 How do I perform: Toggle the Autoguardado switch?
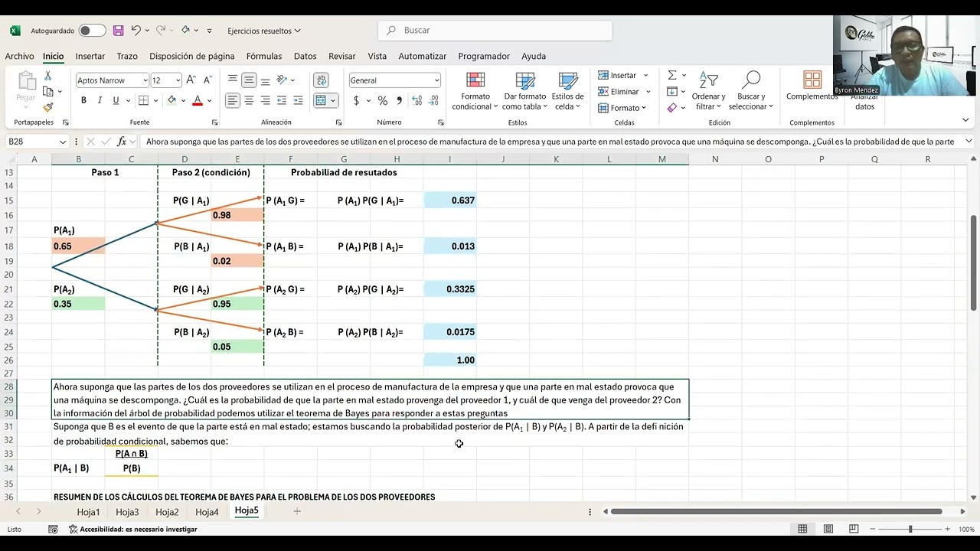pos(92,31)
